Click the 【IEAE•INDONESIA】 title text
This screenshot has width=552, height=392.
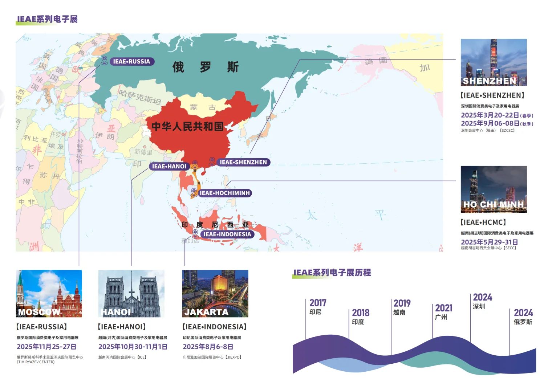pyautogui.click(x=215, y=327)
